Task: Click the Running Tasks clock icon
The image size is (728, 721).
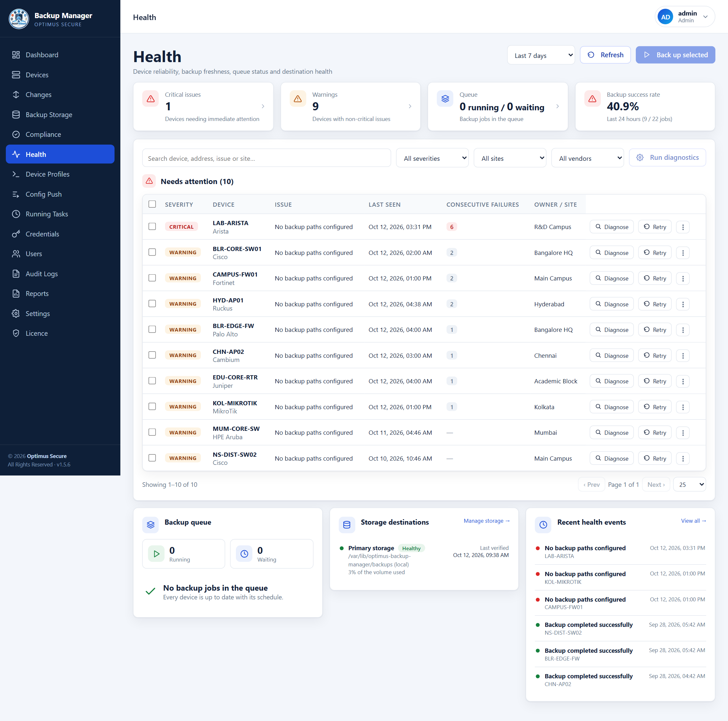Action: click(x=16, y=214)
